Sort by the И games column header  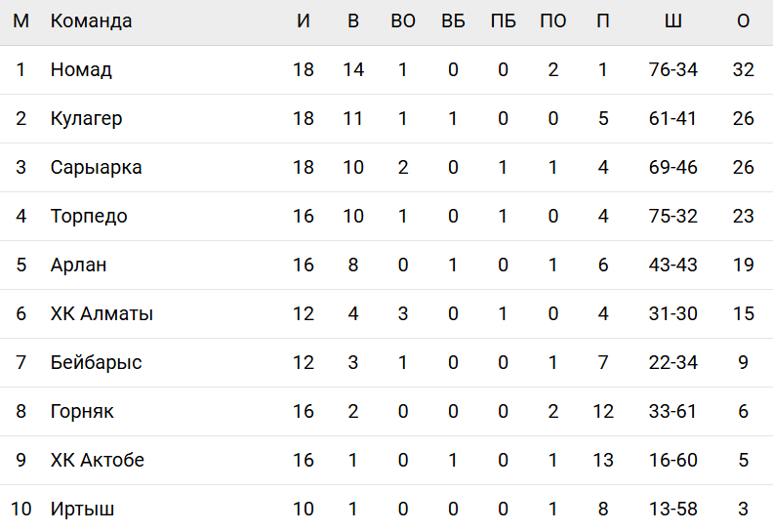point(304,21)
